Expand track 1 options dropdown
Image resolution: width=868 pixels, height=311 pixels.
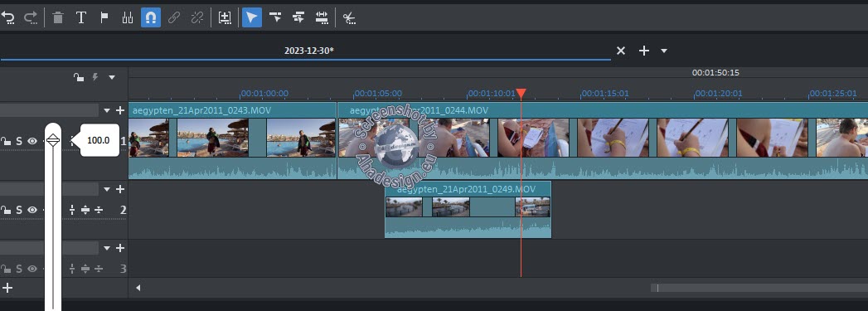(x=107, y=110)
